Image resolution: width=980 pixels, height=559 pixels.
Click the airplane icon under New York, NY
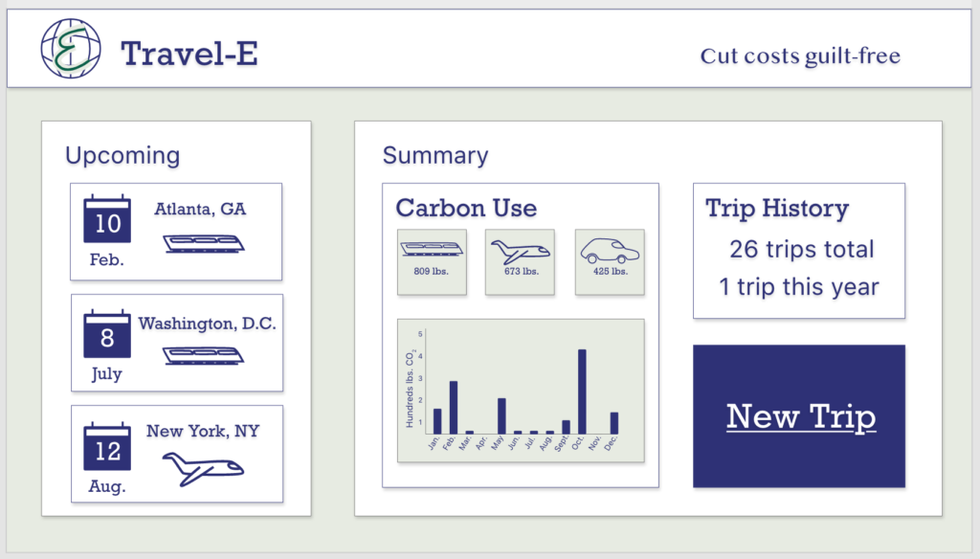203,469
